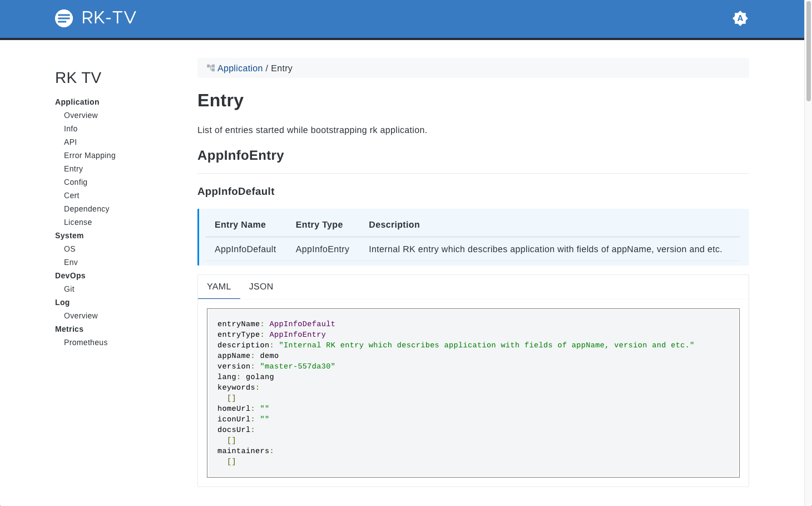
Task: Click the System sidebar section heading
Action: pyautogui.click(x=70, y=235)
